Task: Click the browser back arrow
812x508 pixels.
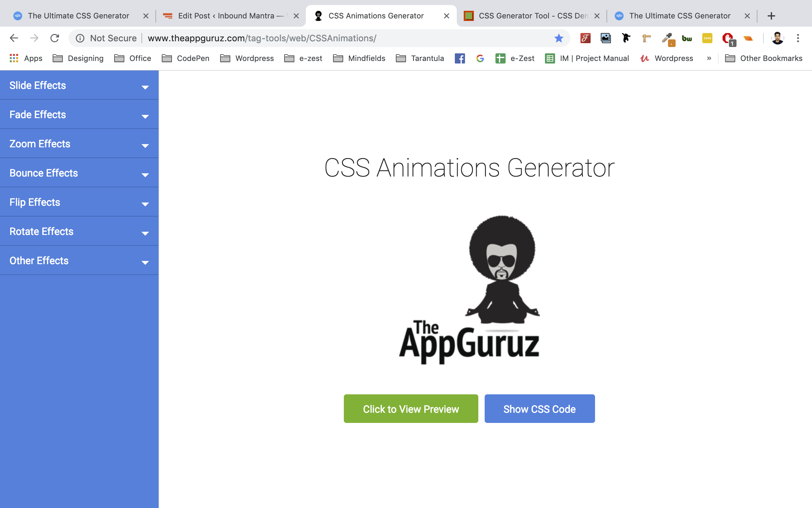Action: (x=14, y=38)
